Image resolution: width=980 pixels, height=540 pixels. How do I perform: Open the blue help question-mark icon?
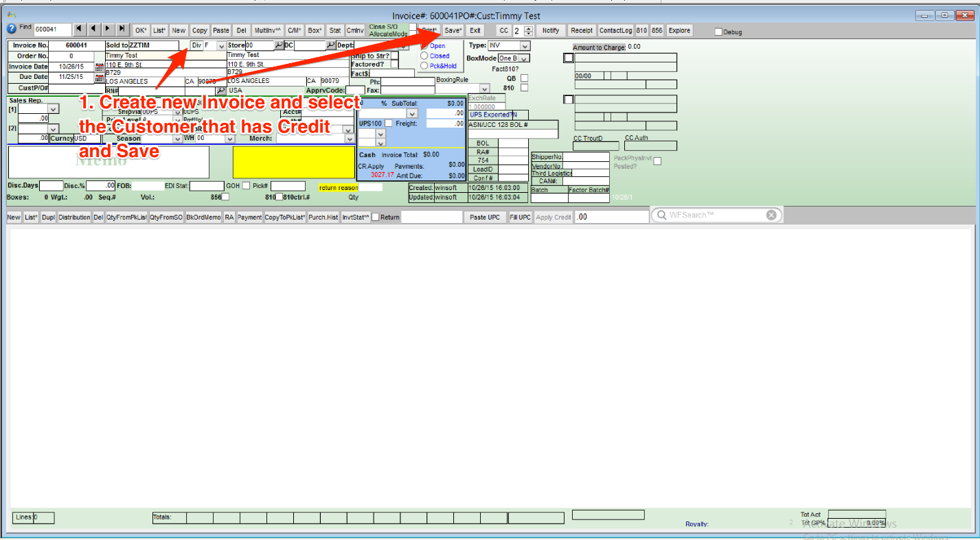(x=12, y=29)
